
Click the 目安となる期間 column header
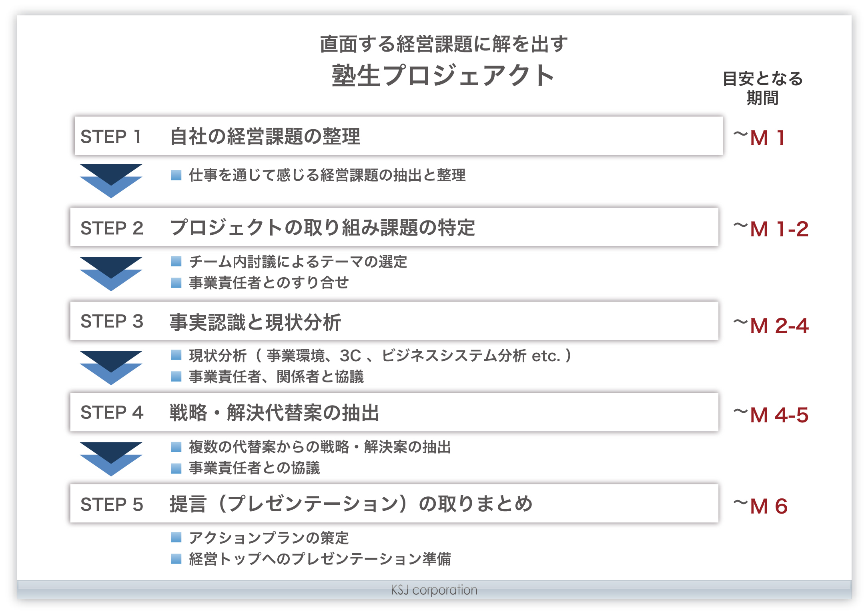[763, 88]
